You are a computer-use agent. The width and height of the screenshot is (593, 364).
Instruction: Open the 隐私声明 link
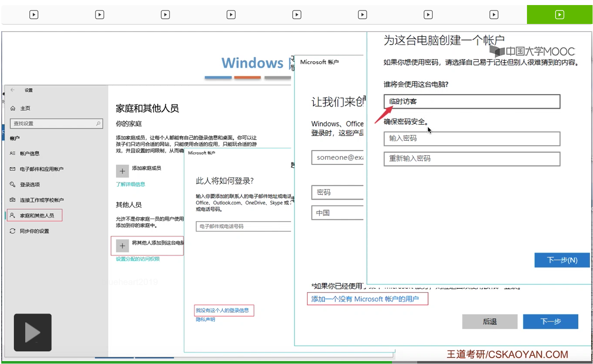205,319
